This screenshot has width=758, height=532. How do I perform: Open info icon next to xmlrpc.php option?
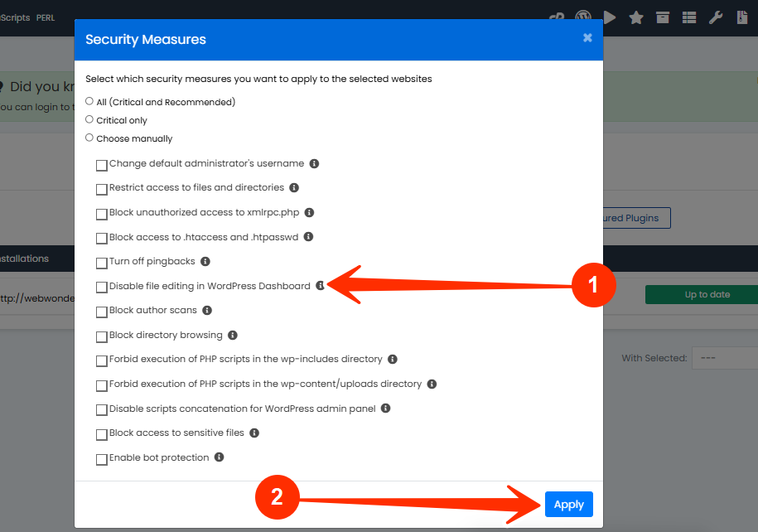(x=309, y=212)
